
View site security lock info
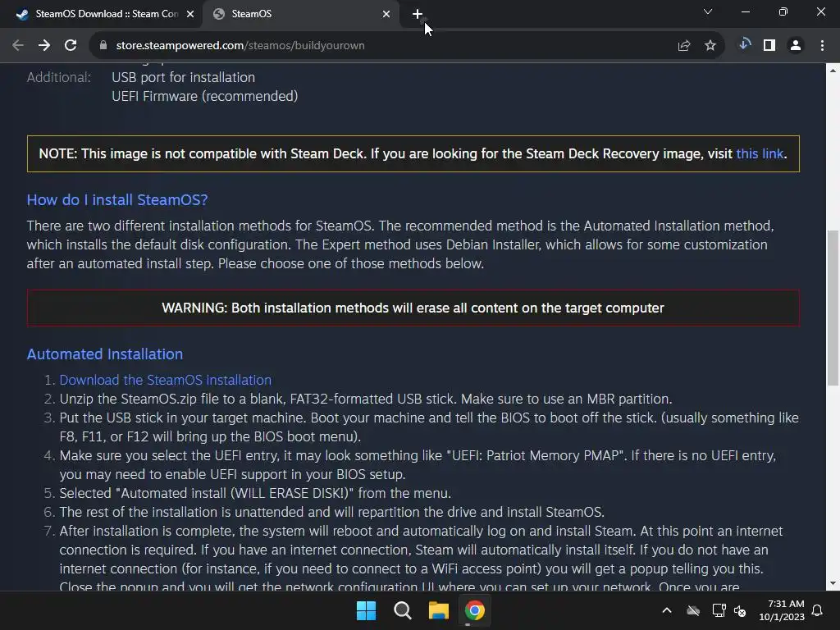point(103,46)
